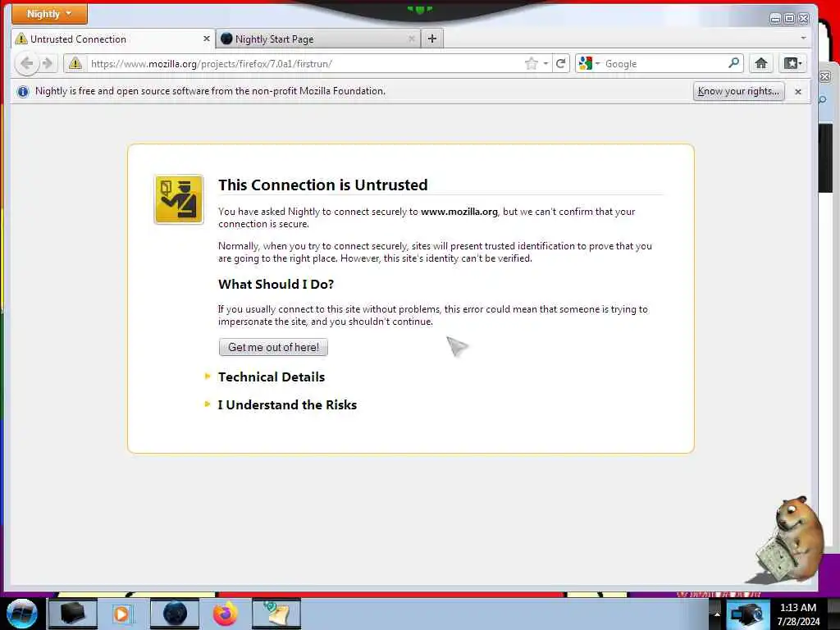Open the clock showing 1:13 AM
Image resolution: width=840 pixels, height=630 pixels.
798,614
